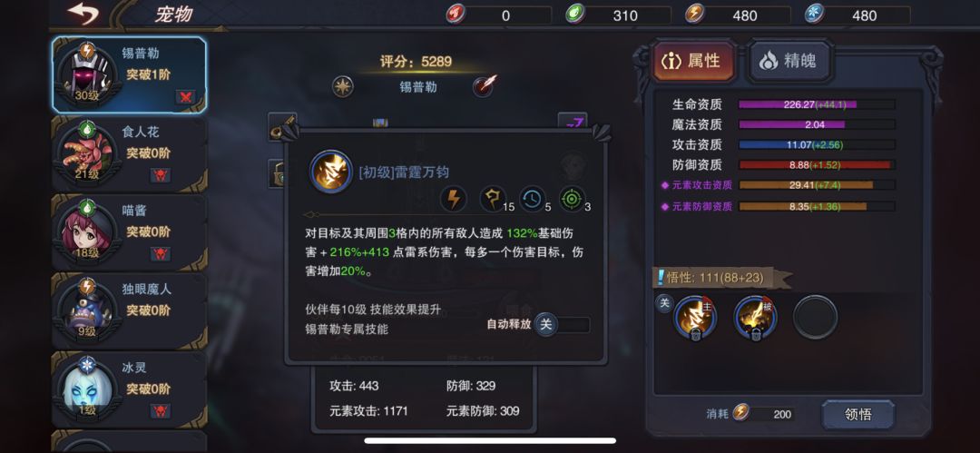The height and width of the screenshot is (453, 980).
Task: Choose the 喵酱 pet avatar
Action: click(87, 231)
